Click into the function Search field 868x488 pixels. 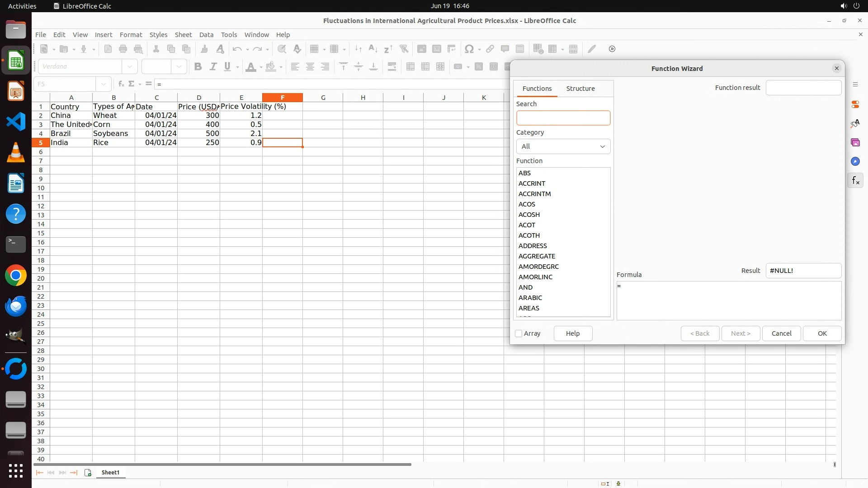tap(563, 118)
